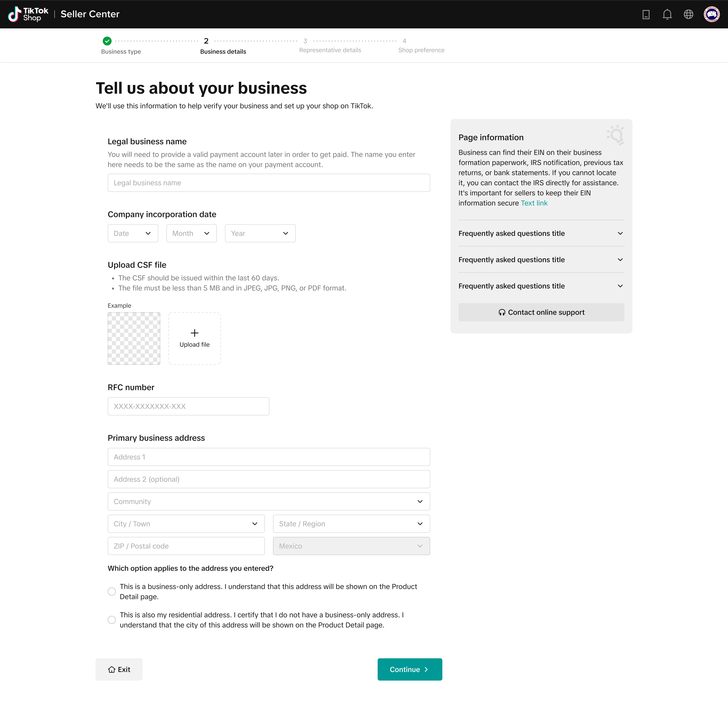
Task: Select the business-only address radio option
Action: pyautogui.click(x=112, y=591)
